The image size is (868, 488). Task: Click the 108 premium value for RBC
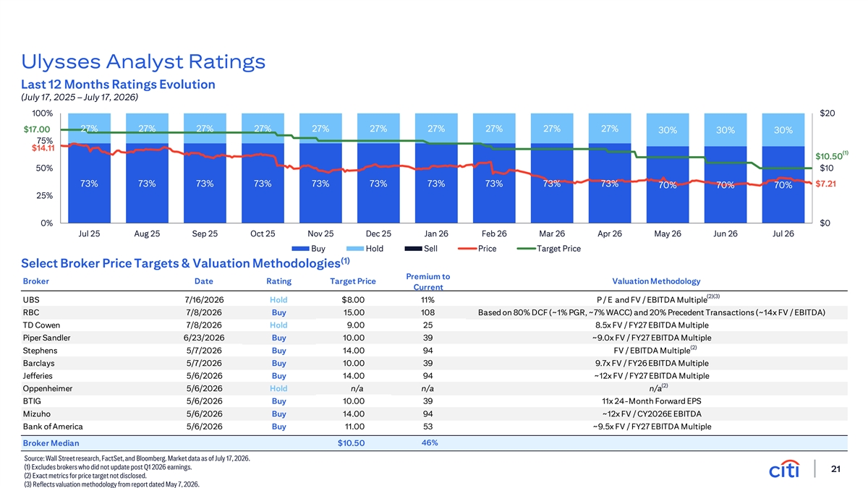(x=427, y=312)
